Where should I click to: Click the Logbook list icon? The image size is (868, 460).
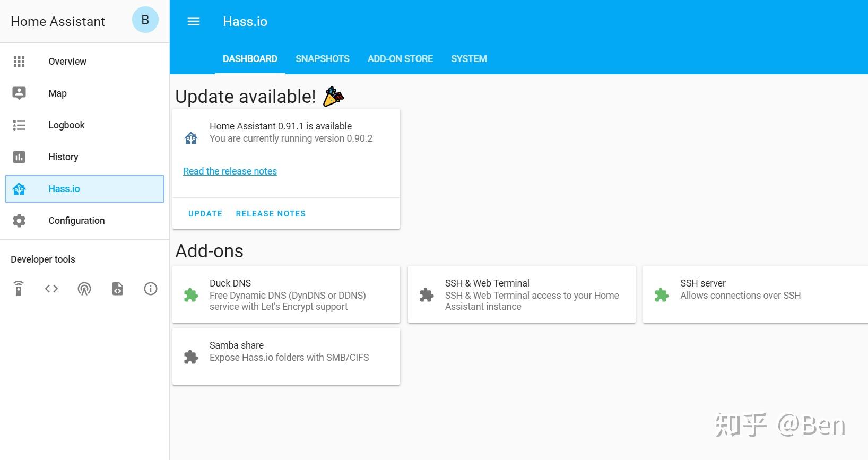coord(19,125)
